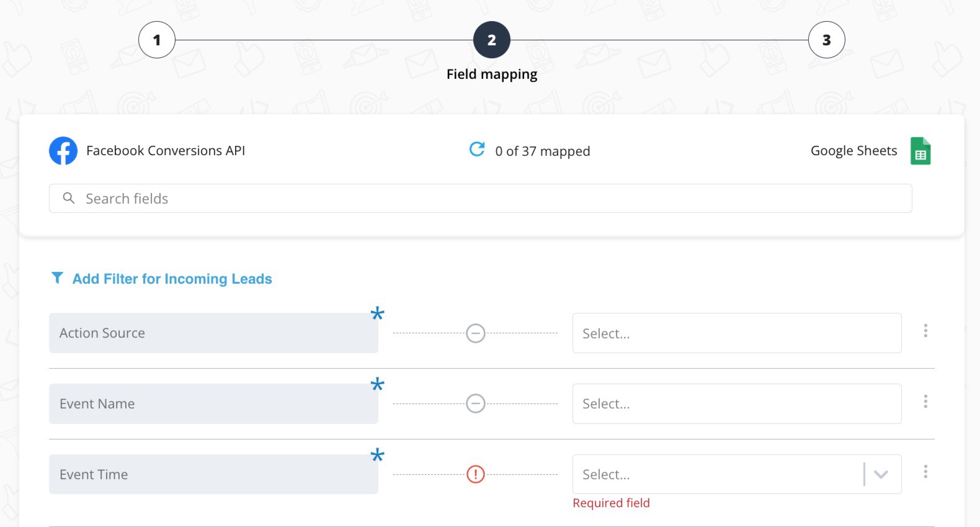Click the filter funnel icon
This screenshot has height=527, width=980.
coord(57,277)
